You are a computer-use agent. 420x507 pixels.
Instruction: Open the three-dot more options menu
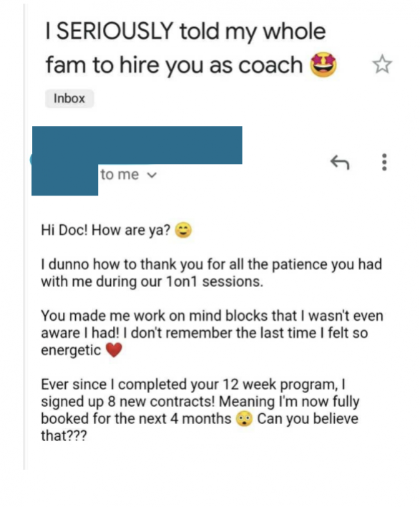click(x=384, y=162)
